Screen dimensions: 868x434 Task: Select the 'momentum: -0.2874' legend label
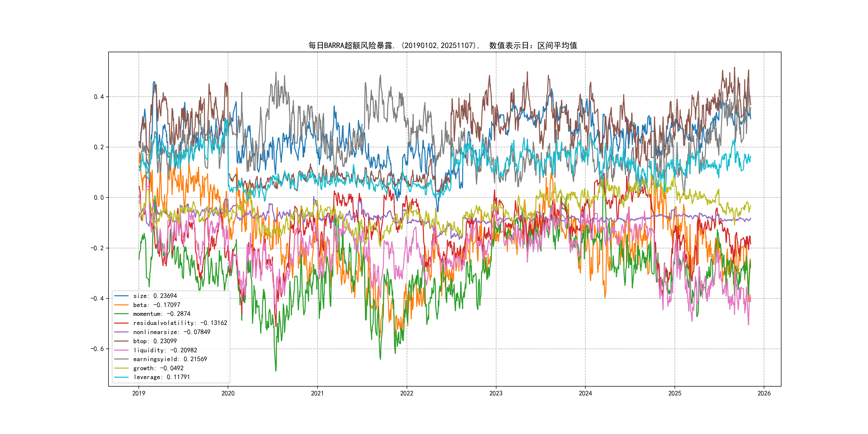[161, 314]
